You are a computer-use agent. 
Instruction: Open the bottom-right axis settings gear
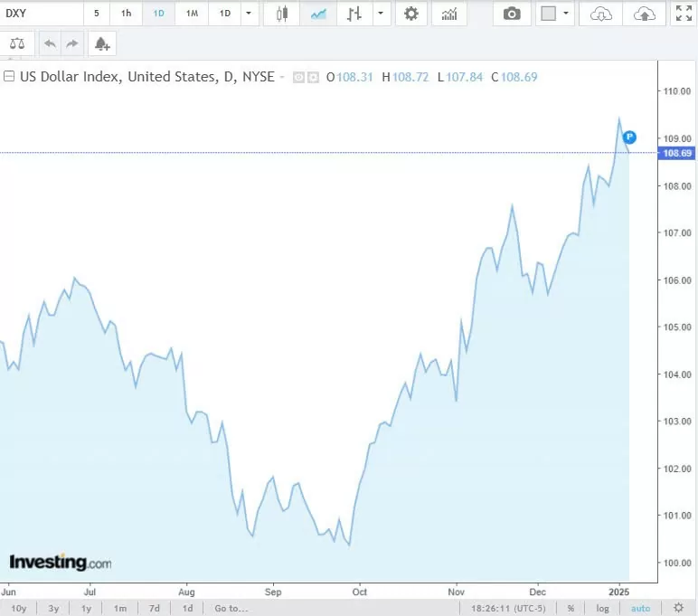click(678, 608)
